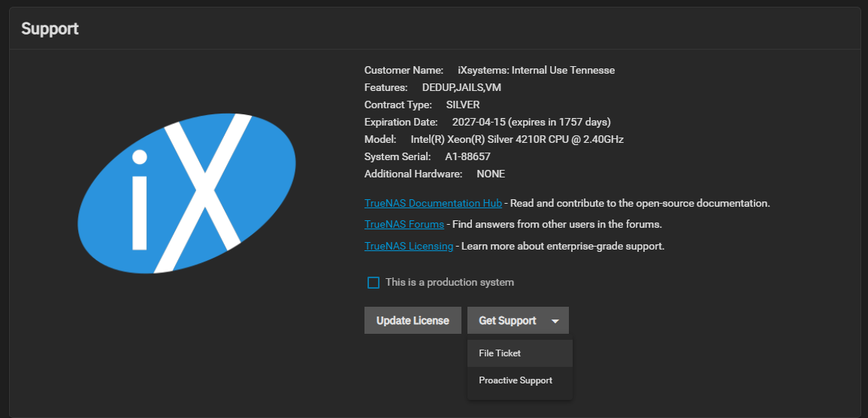Click the system serial A1-88657
The image size is (868, 418).
[467, 156]
